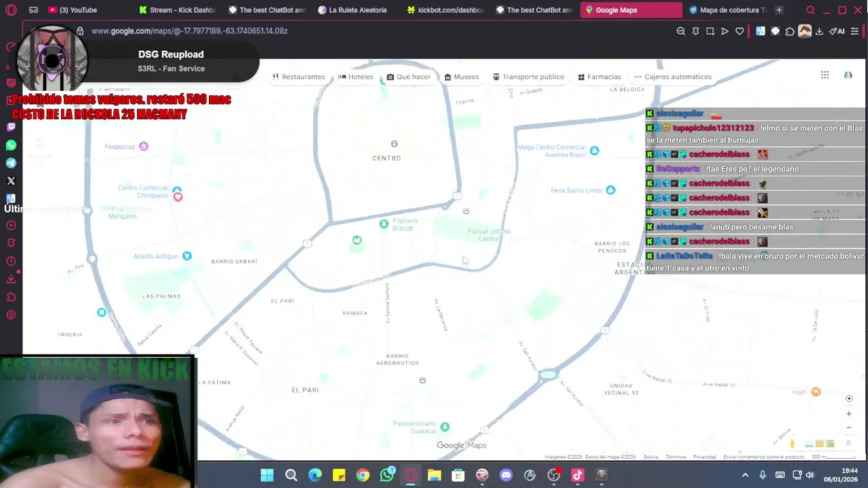868x488 pixels.
Task: Select the Abasto Antiguo shopping marker
Action: tap(186, 256)
